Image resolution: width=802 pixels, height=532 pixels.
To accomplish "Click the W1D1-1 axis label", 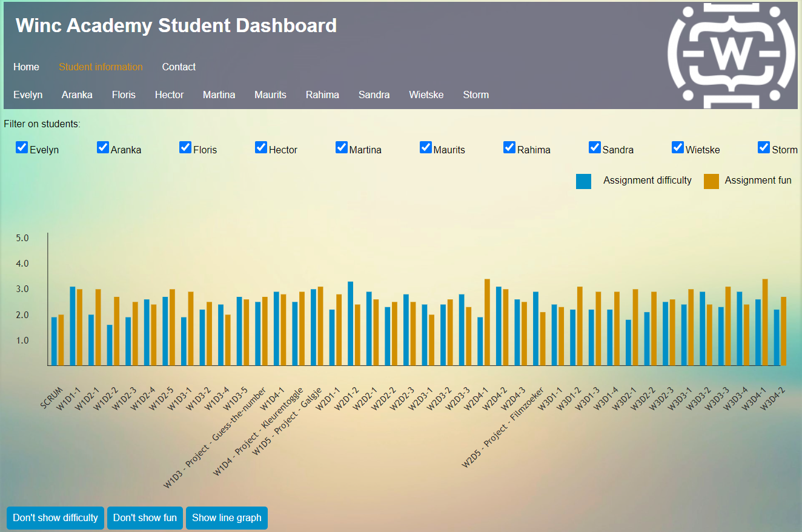I will (x=68, y=399).
